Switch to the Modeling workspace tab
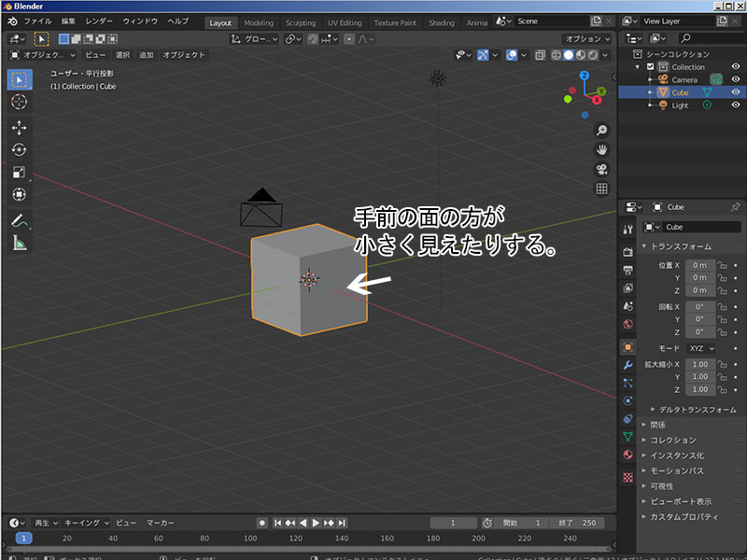 [259, 22]
